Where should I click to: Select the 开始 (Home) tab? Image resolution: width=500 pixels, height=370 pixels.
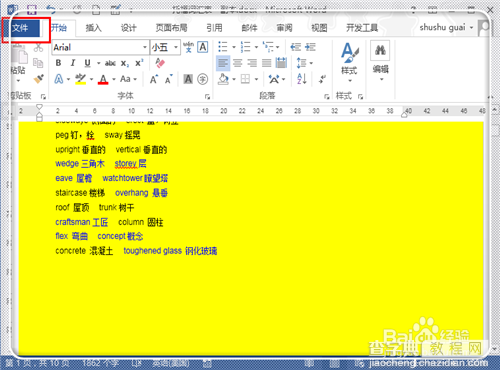tap(59, 28)
